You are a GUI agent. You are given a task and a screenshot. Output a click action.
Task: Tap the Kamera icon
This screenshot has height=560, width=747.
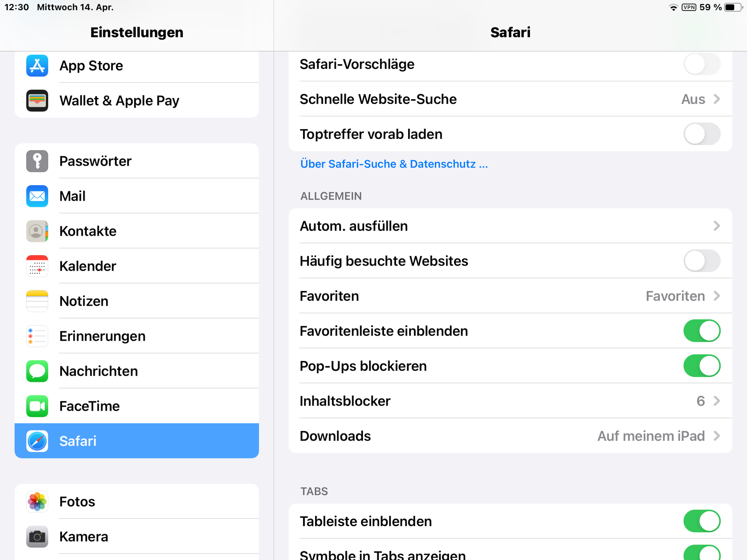[37, 537]
